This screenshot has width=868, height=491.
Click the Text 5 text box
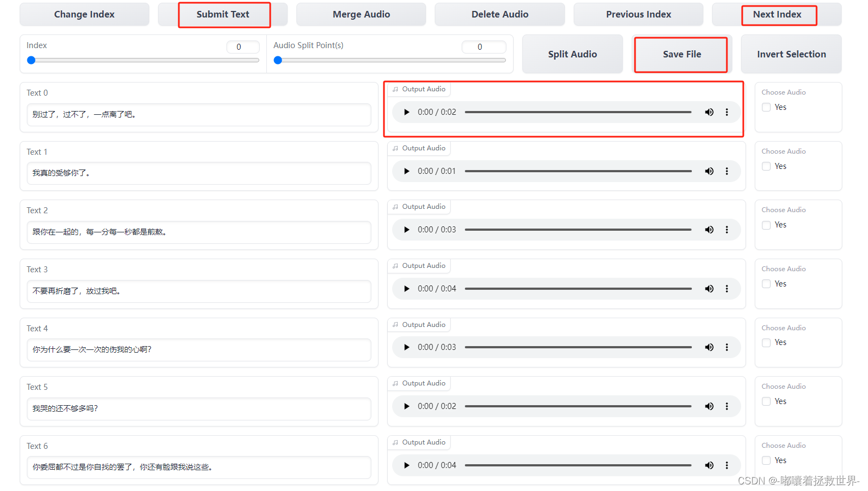(199, 409)
